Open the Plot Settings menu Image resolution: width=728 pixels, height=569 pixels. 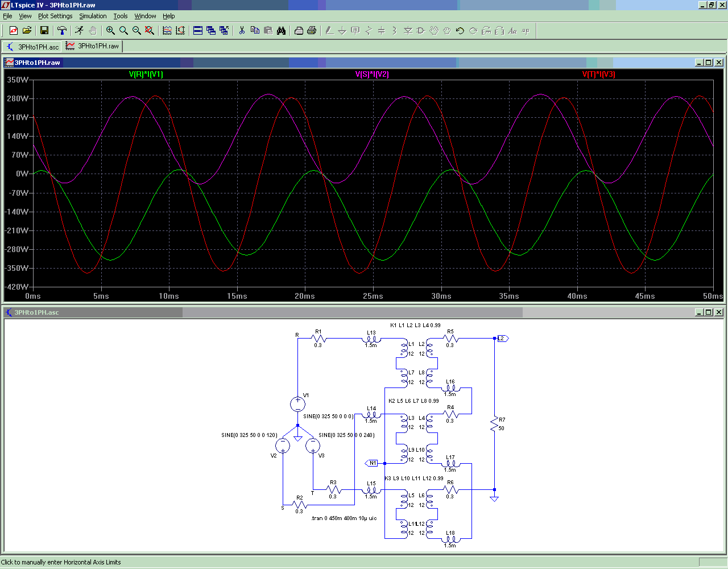tap(55, 16)
